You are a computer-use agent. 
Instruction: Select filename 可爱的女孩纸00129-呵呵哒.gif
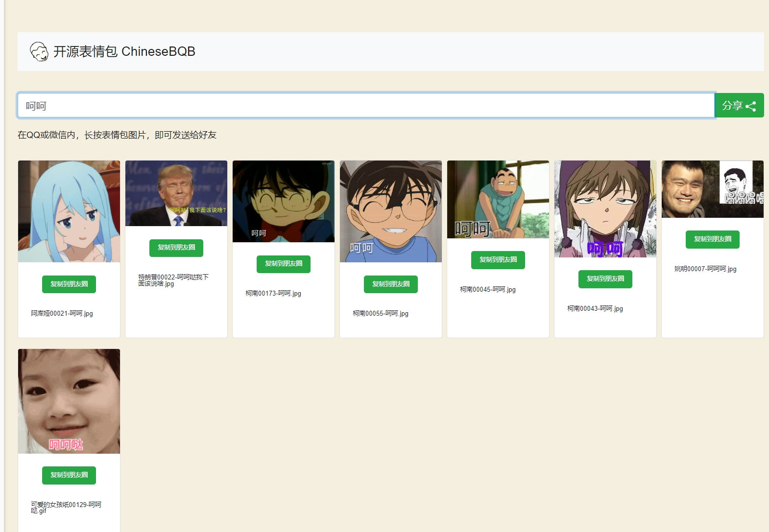[66, 508]
